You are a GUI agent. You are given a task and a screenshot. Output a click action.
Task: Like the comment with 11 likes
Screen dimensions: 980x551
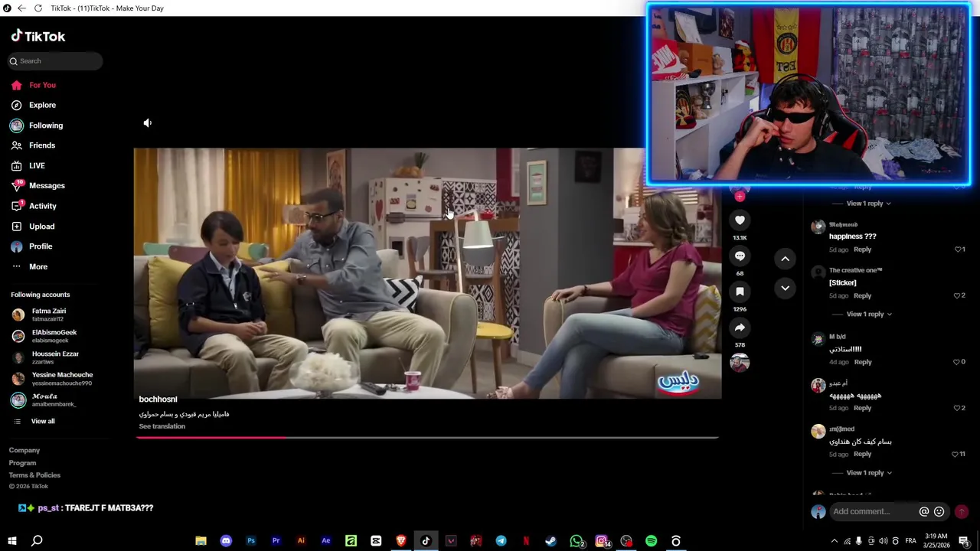pyautogui.click(x=955, y=454)
